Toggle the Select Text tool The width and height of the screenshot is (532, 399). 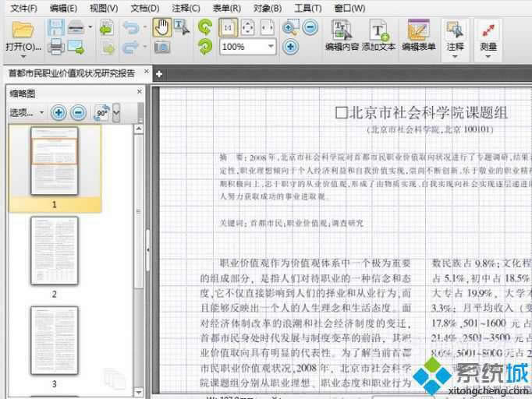click(x=181, y=27)
